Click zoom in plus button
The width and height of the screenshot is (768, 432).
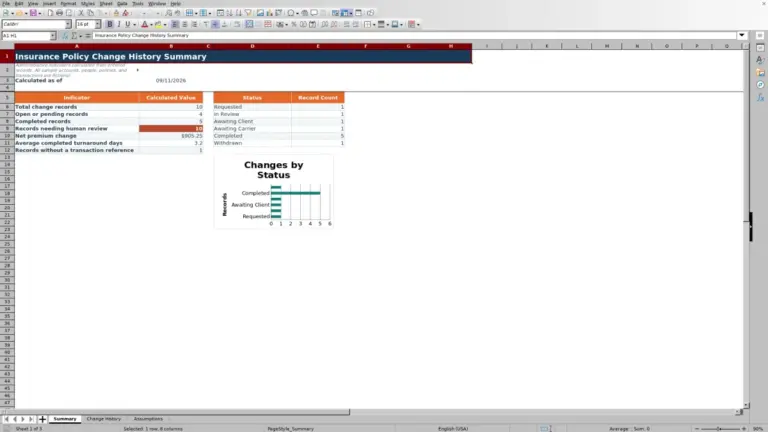pos(744,429)
